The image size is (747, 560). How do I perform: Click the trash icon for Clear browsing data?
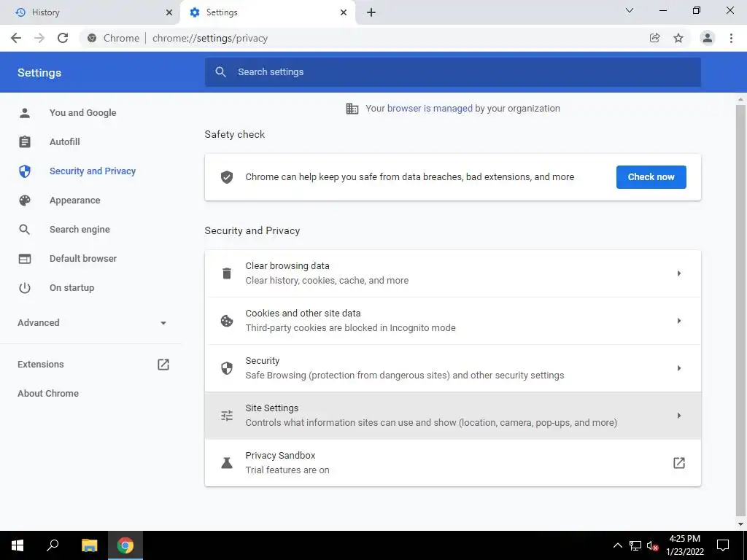click(227, 273)
